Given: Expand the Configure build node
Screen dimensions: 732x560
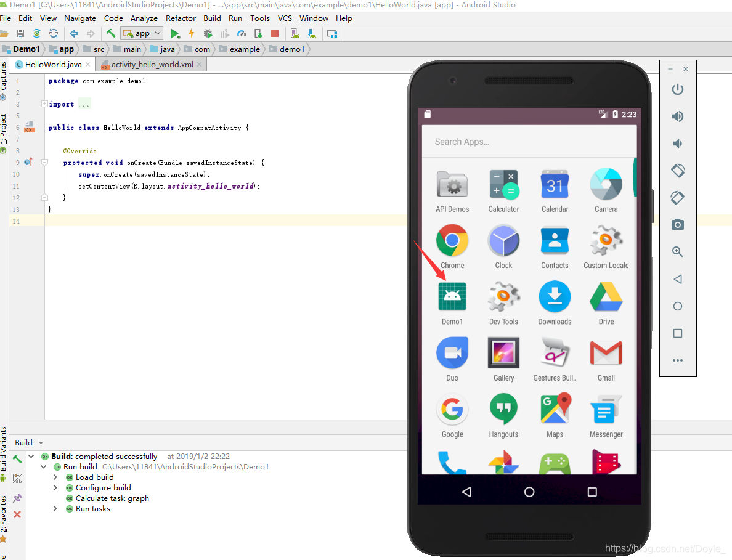Looking at the screenshot, I should [x=55, y=488].
